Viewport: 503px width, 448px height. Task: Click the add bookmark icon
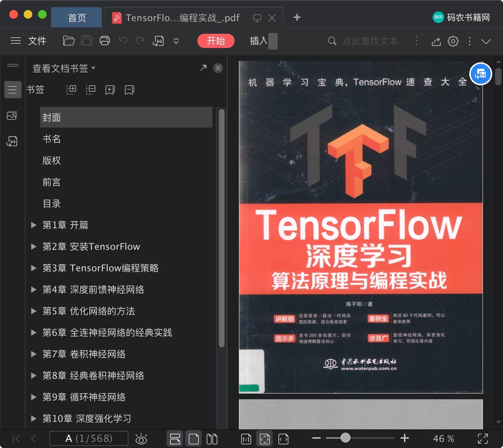110,90
